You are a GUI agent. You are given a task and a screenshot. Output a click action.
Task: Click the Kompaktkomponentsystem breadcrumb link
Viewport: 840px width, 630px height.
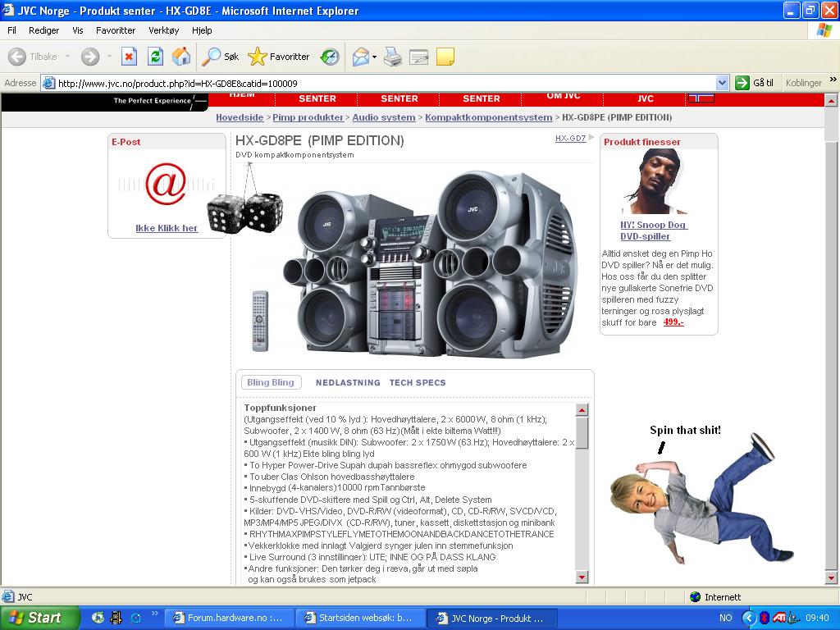click(489, 117)
